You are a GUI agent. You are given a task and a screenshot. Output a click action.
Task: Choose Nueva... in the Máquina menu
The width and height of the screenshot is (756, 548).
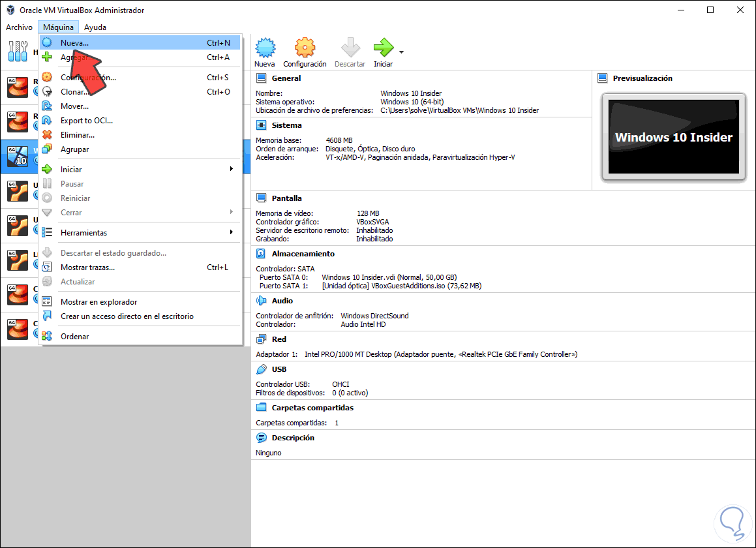pyautogui.click(x=140, y=43)
